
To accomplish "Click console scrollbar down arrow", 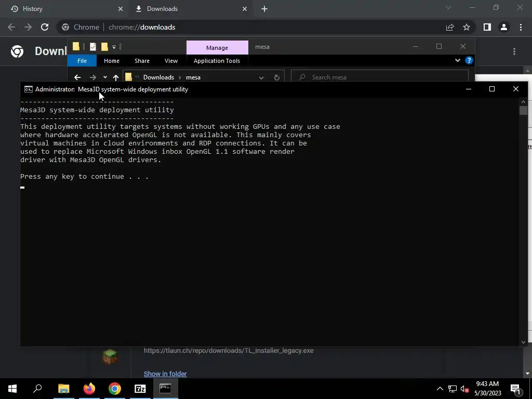I will pyautogui.click(x=523, y=342).
